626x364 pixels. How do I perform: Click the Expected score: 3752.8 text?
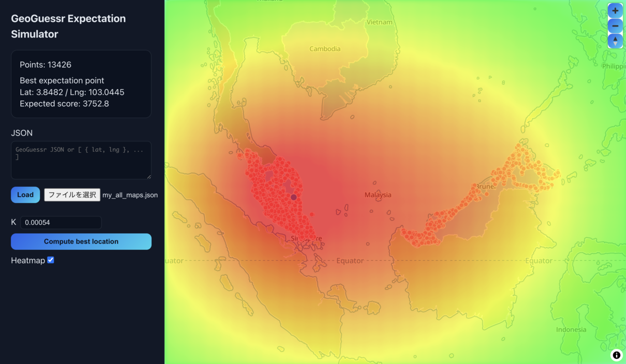(x=64, y=104)
